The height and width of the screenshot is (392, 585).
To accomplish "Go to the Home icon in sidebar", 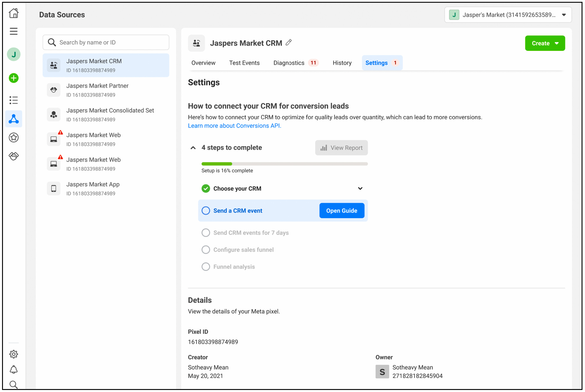I will coord(14,13).
